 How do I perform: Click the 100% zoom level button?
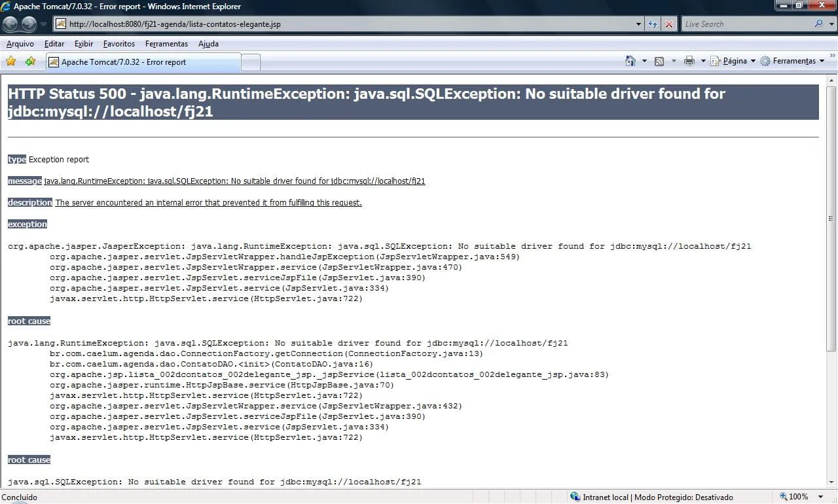(x=793, y=497)
